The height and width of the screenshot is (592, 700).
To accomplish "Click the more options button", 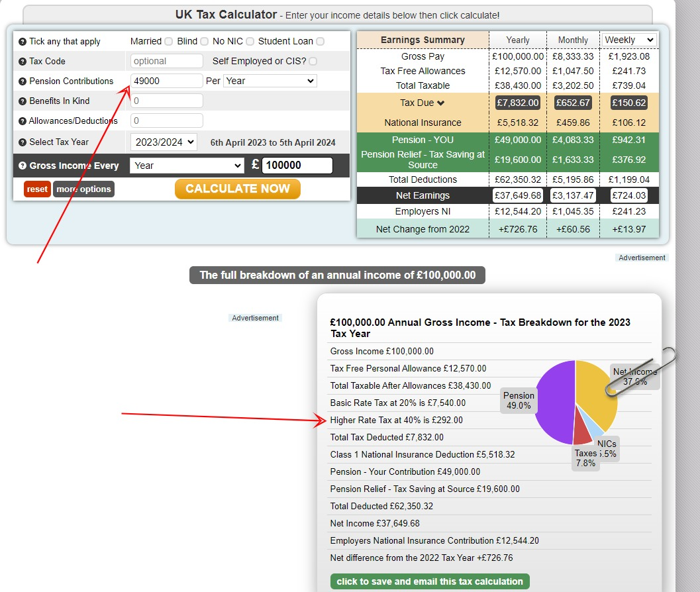I will click(x=83, y=189).
